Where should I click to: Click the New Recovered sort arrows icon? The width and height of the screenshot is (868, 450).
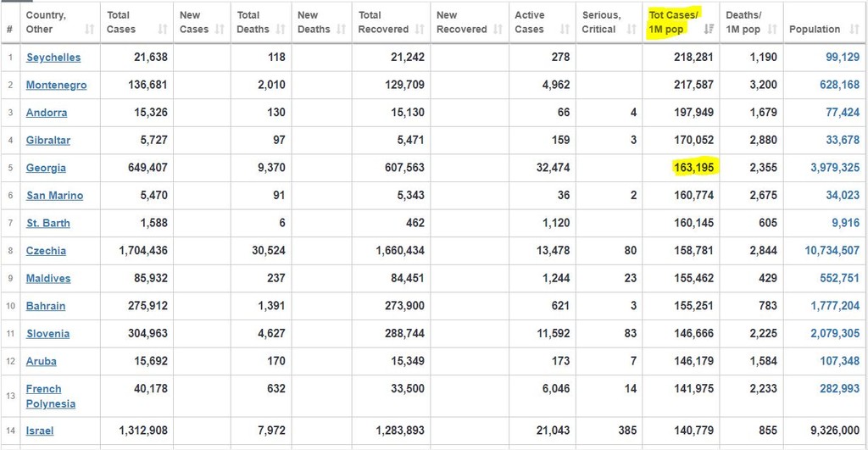click(x=498, y=30)
